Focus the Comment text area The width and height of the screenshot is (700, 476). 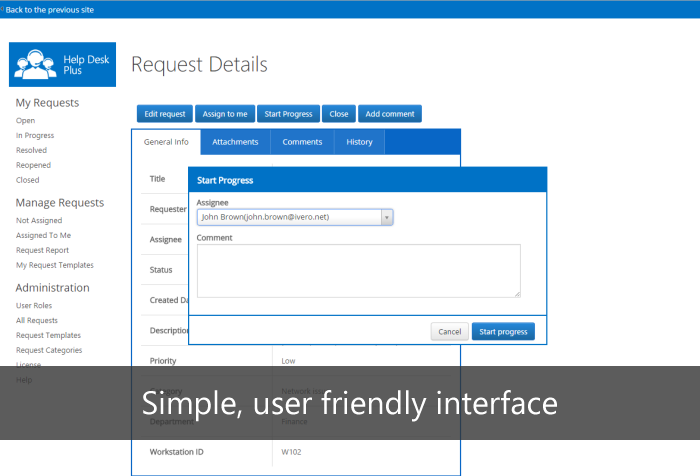[x=359, y=271]
